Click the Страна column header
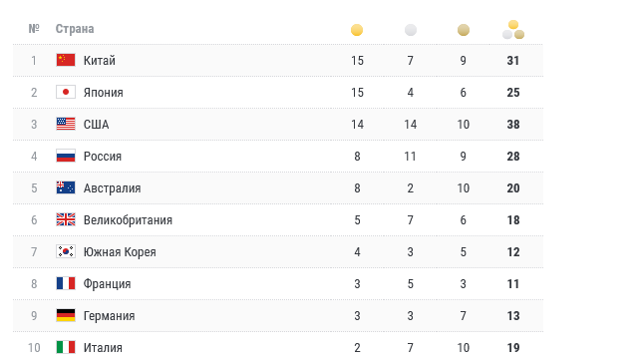This screenshot has width=644, height=362. pyautogui.click(x=75, y=29)
